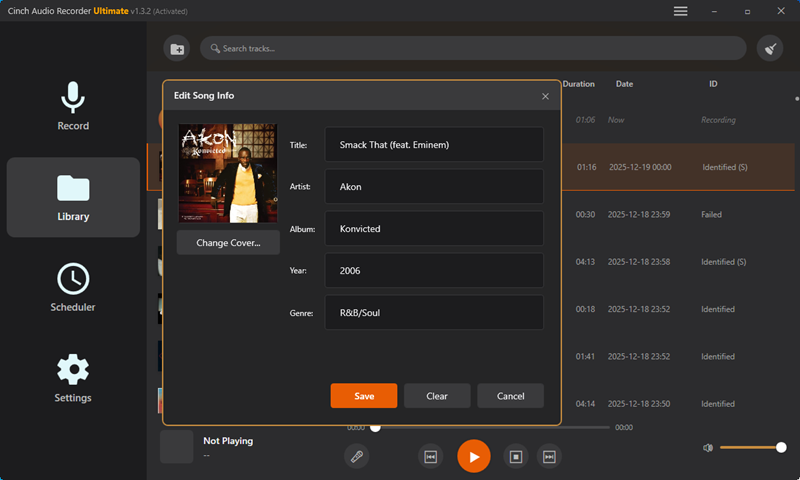This screenshot has width=800, height=480.
Task: Mute the volume speaker icon
Action: (708, 448)
